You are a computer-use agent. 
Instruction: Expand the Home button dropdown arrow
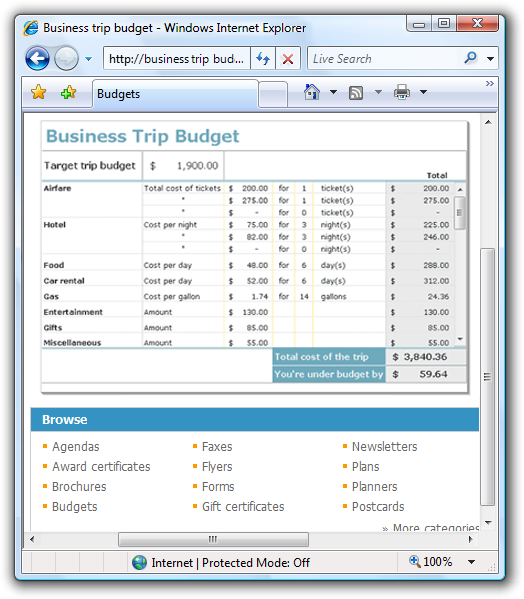pyautogui.click(x=333, y=92)
